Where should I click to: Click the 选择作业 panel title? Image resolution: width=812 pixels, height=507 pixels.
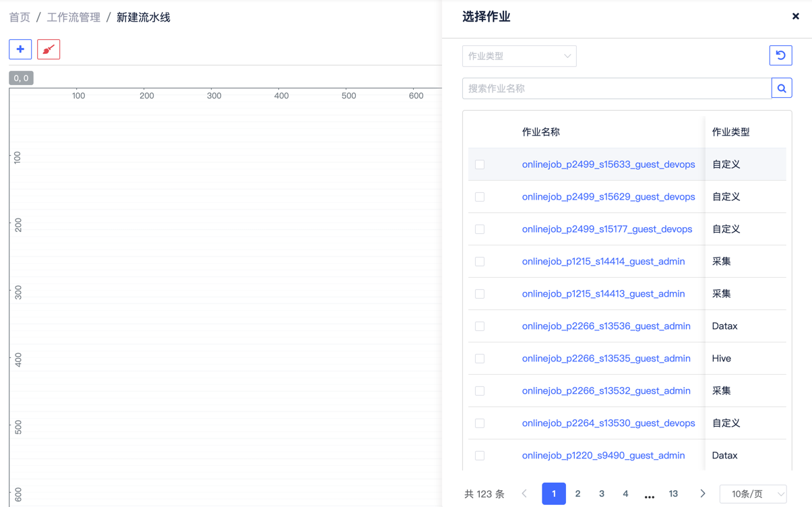click(487, 17)
